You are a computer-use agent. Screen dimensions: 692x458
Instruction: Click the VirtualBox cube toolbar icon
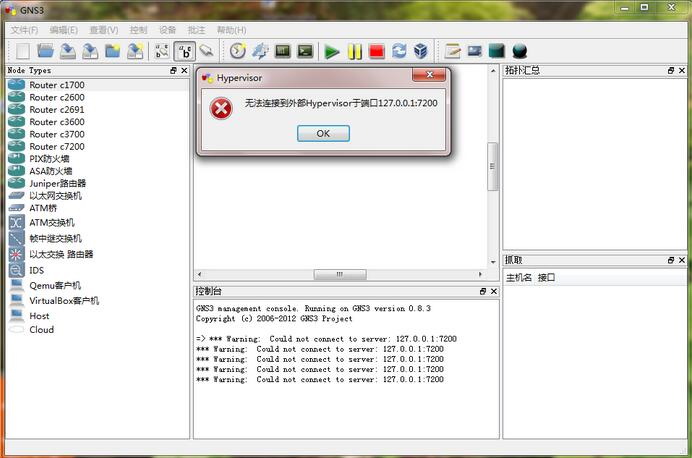tap(421, 51)
